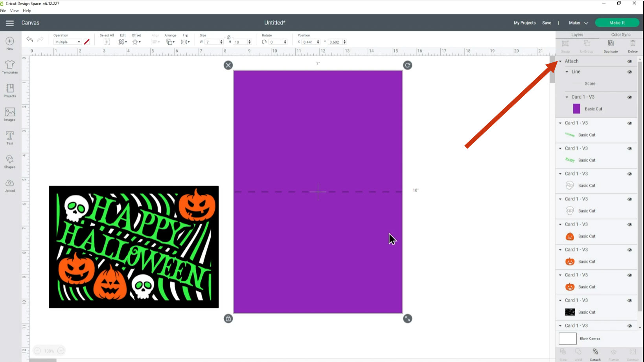
Task: Open the Templates panel
Action: pyautogui.click(x=10, y=67)
